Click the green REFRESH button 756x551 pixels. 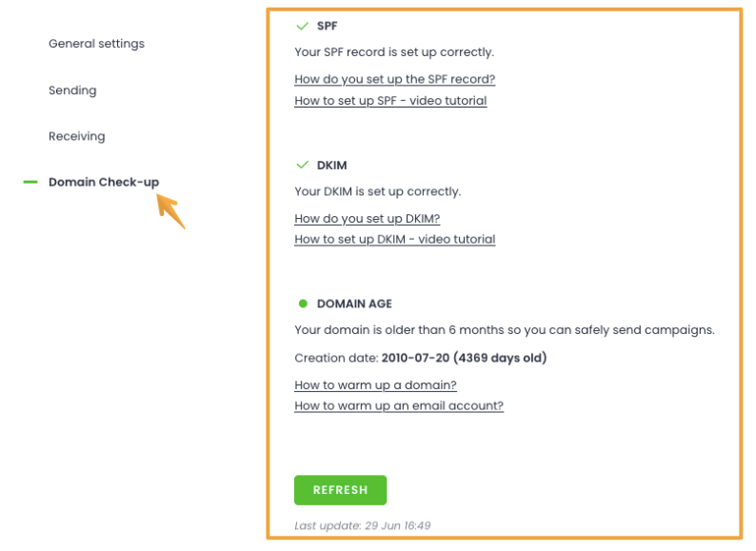(x=341, y=490)
